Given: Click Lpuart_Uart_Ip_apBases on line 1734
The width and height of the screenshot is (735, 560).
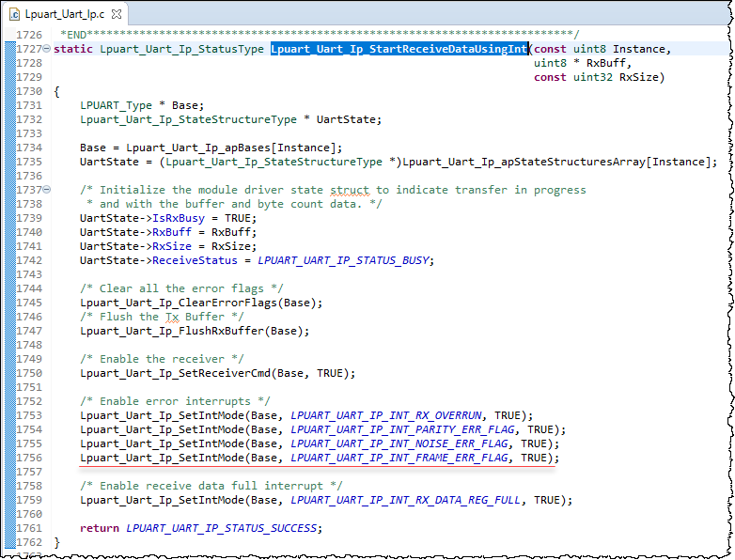Looking at the screenshot, I should (198, 148).
